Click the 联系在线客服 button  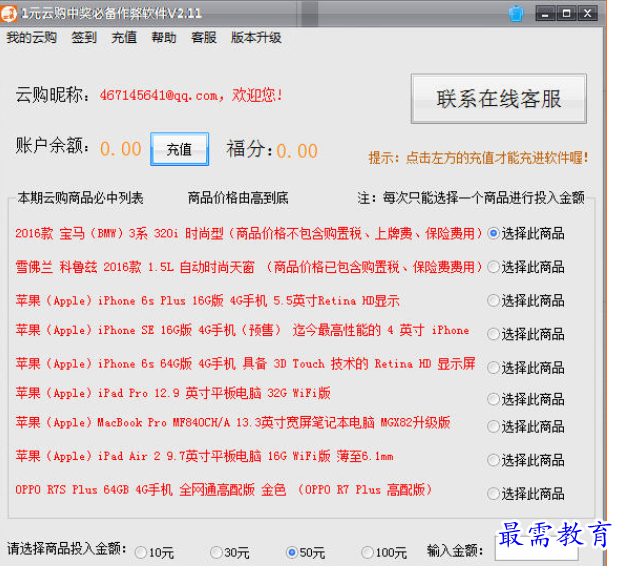point(499,99)
